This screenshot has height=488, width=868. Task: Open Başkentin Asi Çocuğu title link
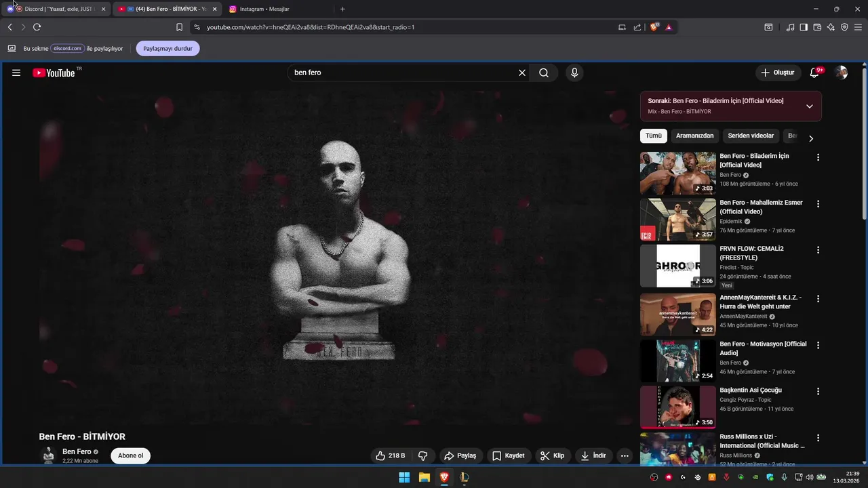[x=751, y=390]
